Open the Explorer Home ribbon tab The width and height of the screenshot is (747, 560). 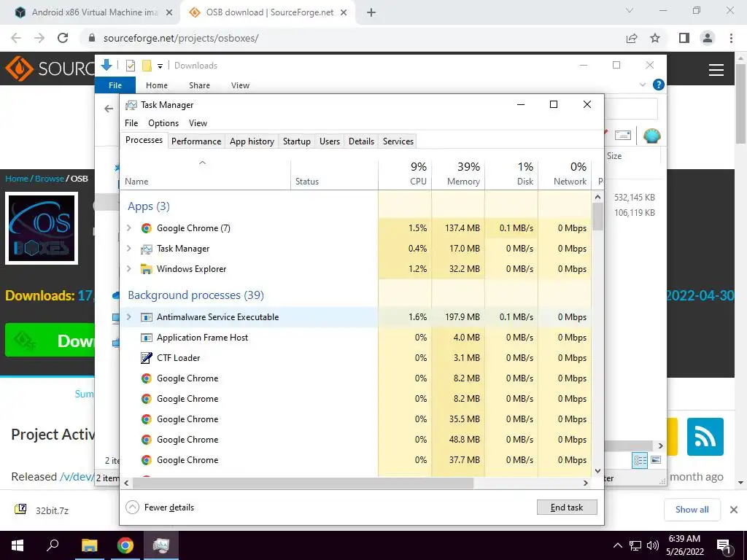[x=157, y=85]
